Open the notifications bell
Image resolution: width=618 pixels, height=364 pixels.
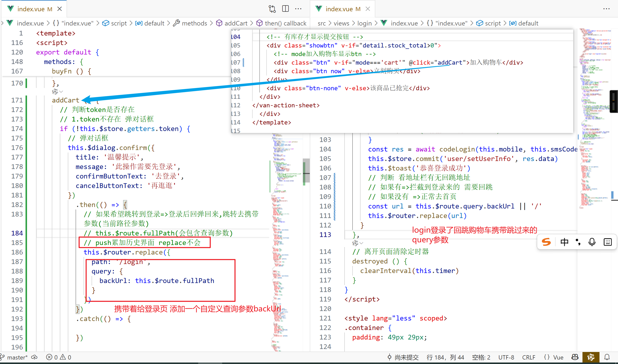(x=607, y=357)
